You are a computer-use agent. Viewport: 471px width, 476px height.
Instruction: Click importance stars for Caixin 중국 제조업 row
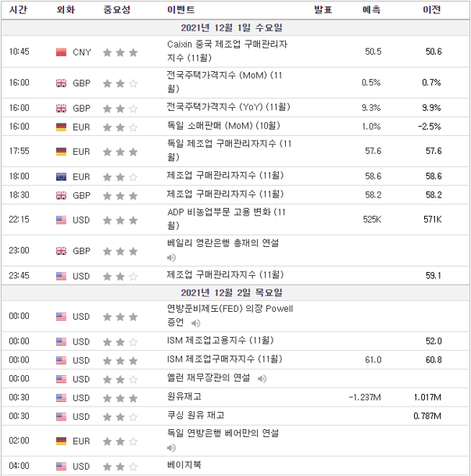[120, 52]
